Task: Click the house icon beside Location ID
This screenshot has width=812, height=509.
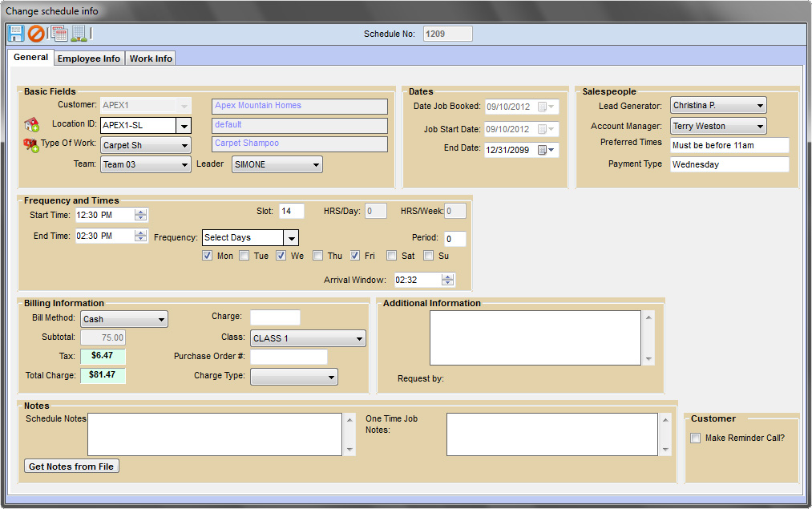Action: click(31, 124)
